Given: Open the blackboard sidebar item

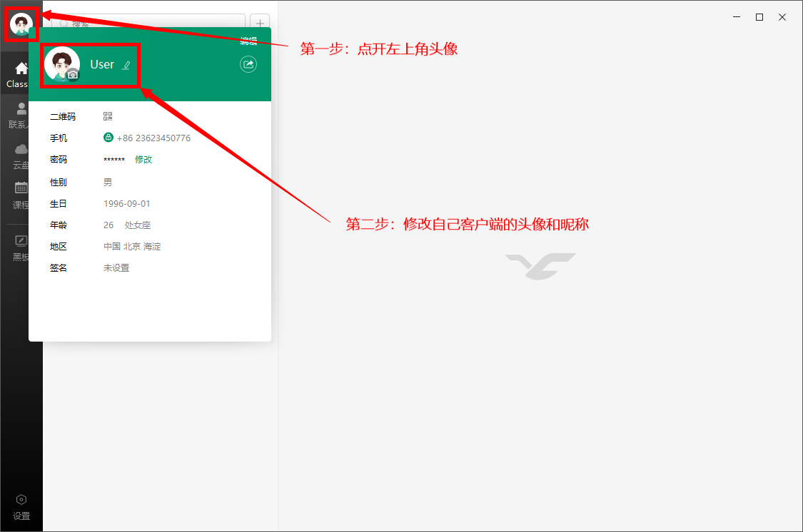Looking at the screenshot, I should [21, 248].
